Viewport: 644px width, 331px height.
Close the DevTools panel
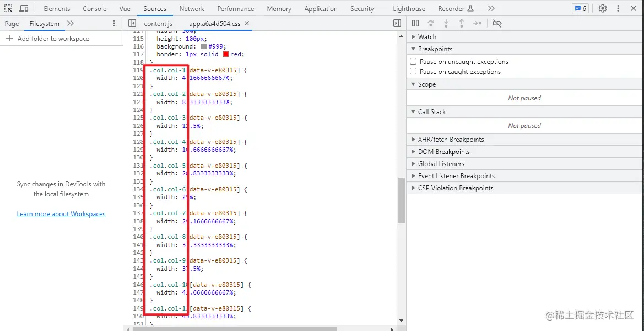pos(635,8)
